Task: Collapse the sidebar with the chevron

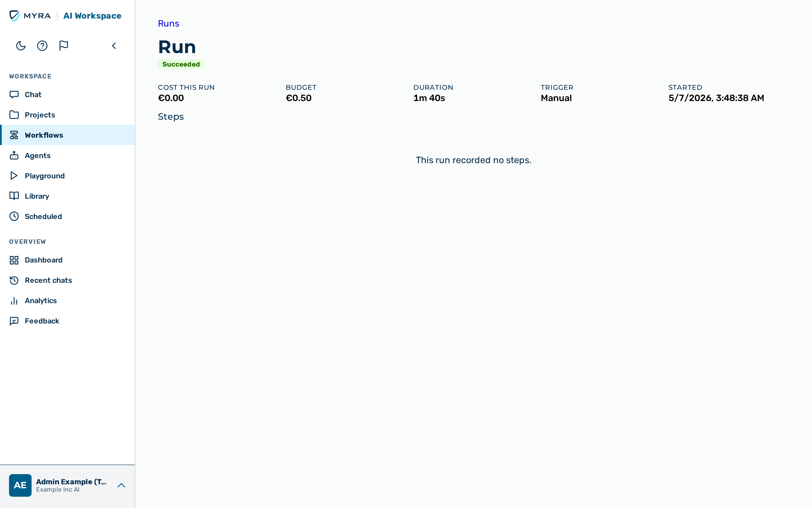Action: [114, 46]
